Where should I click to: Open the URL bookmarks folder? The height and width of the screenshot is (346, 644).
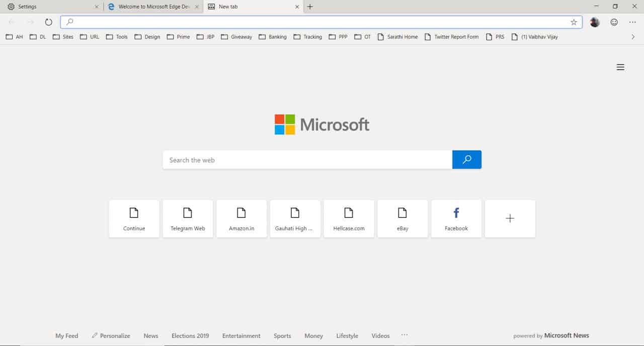coord(90,37)
